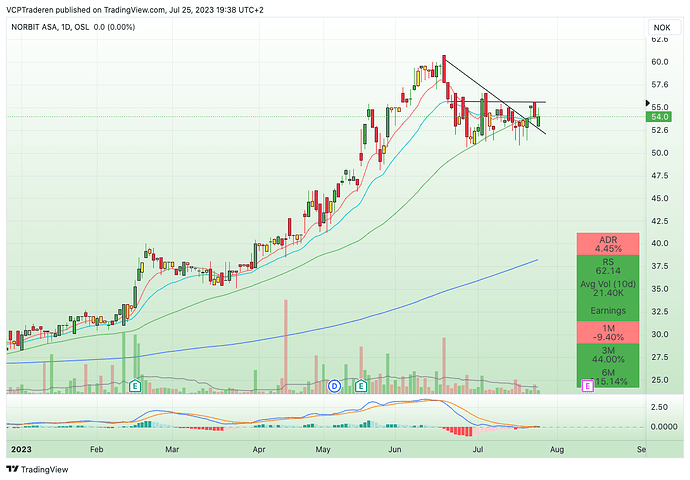
Task: Click the NORBIT ASA, 1D, OSL title
Action: pos(50,27)
